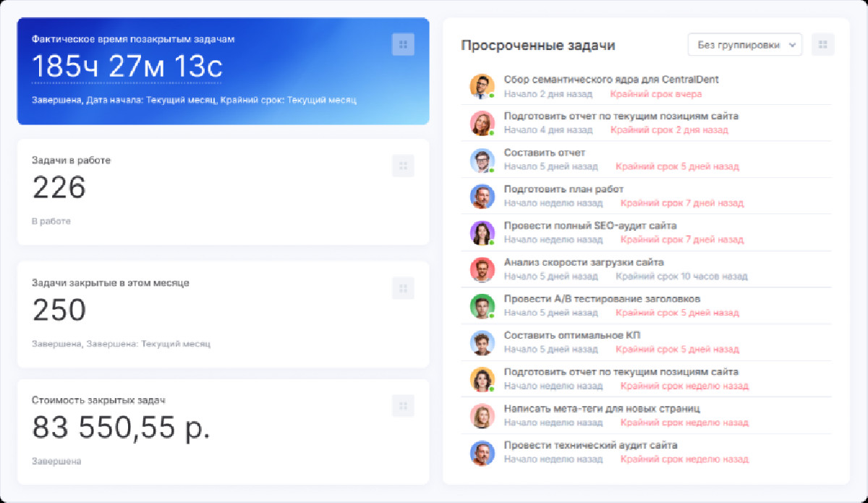
Task: Open 'Составить оптимальное КП' task
Action: tap(571, 335)
